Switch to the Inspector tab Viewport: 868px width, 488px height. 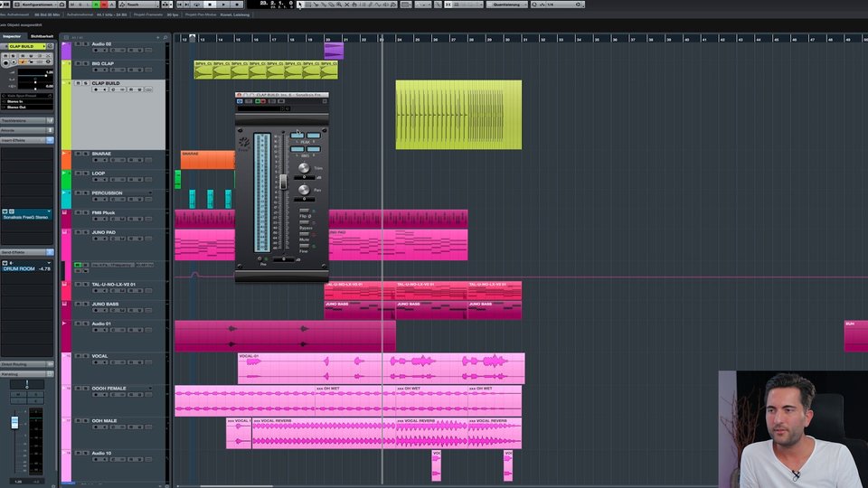(x=12, y=36)
